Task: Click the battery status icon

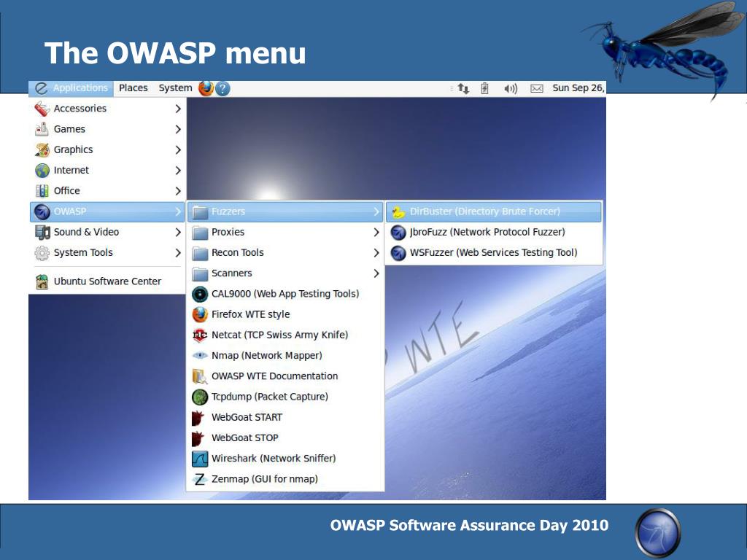Action: pyautogui.click(x=484, y=88)
